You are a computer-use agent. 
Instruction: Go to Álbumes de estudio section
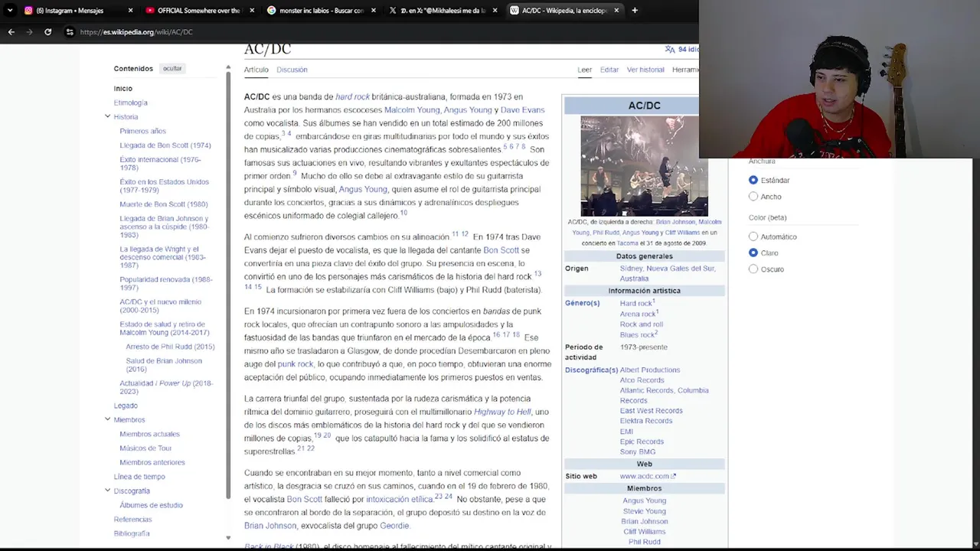[151, 505]
